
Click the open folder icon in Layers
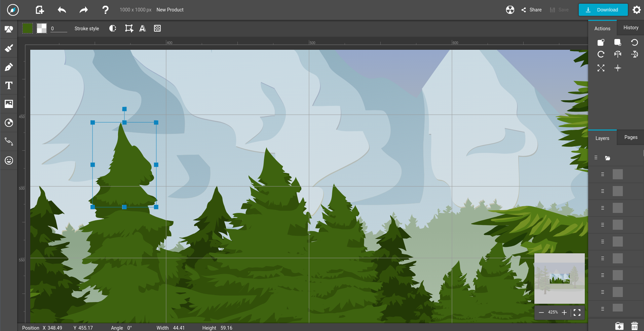coord(607,158)
